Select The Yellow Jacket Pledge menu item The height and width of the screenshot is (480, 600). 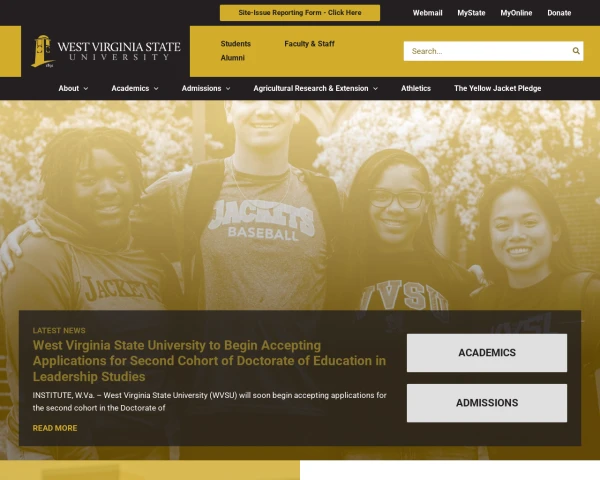pos(497,88)
